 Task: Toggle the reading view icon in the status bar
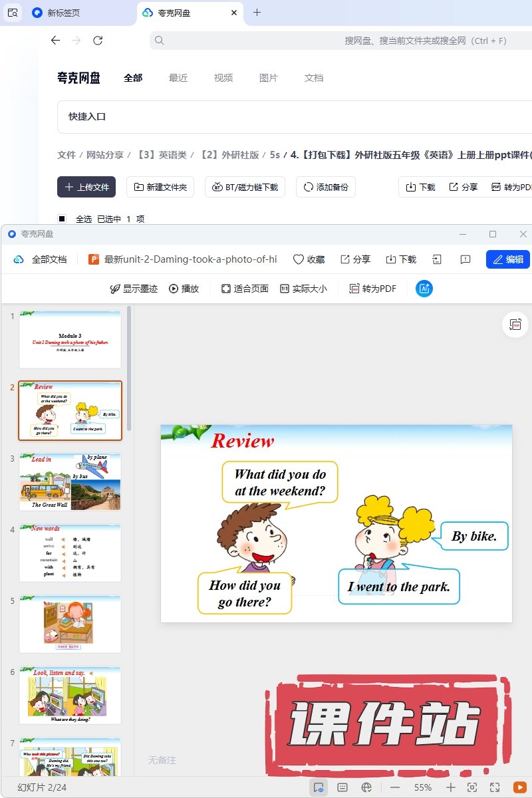pyautogui.click(x=319, y=787)
